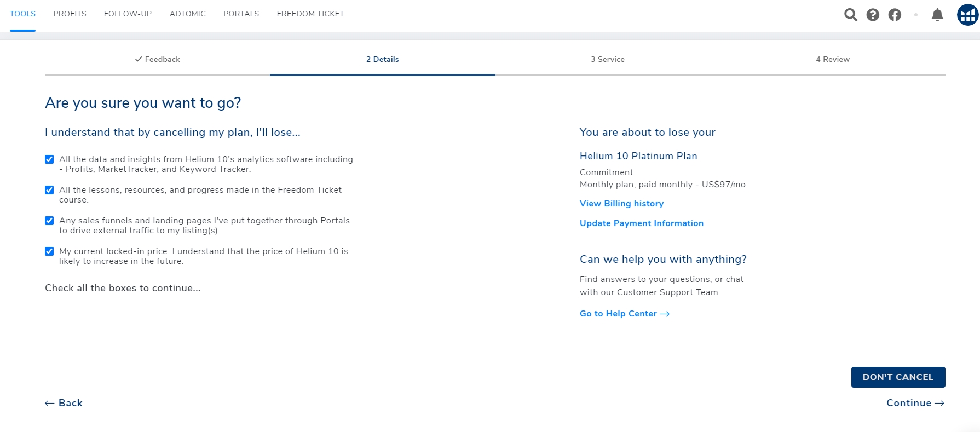
Task: Select the 3 Service step
Action: pos(608,59)
